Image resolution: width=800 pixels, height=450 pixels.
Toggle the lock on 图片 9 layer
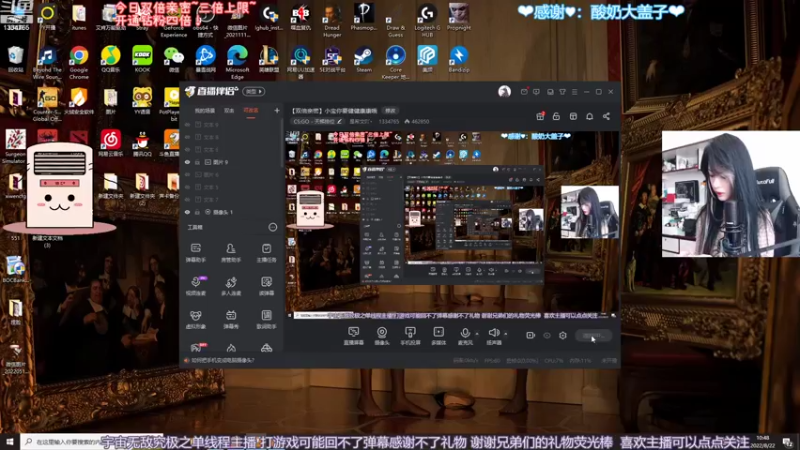pyautogui.click(x=197, y=162)
